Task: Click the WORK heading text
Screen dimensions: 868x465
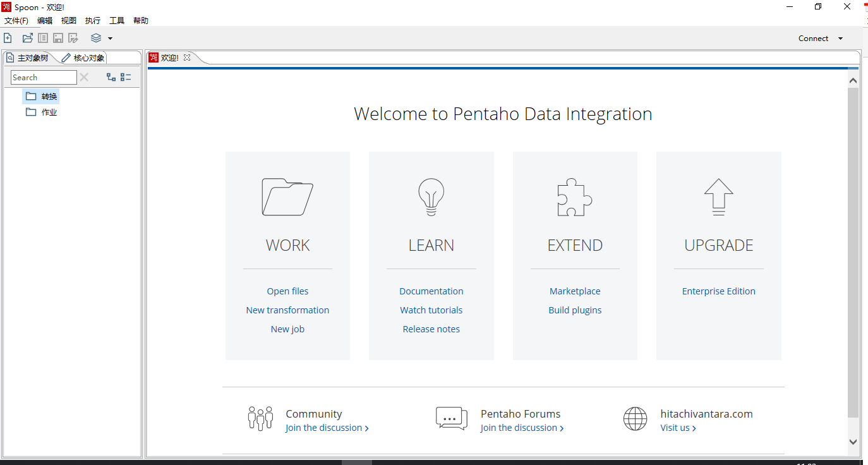Action: click(x=287, y=245)
